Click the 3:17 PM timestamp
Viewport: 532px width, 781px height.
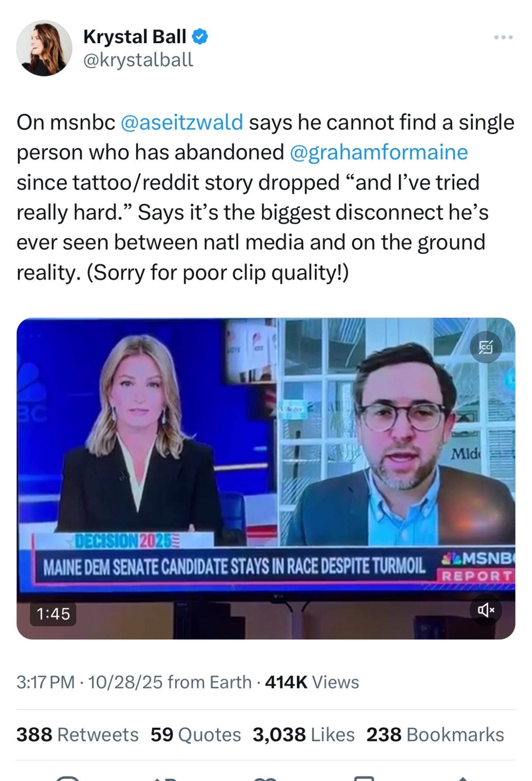pyautogui.click(x=45, y=682)
